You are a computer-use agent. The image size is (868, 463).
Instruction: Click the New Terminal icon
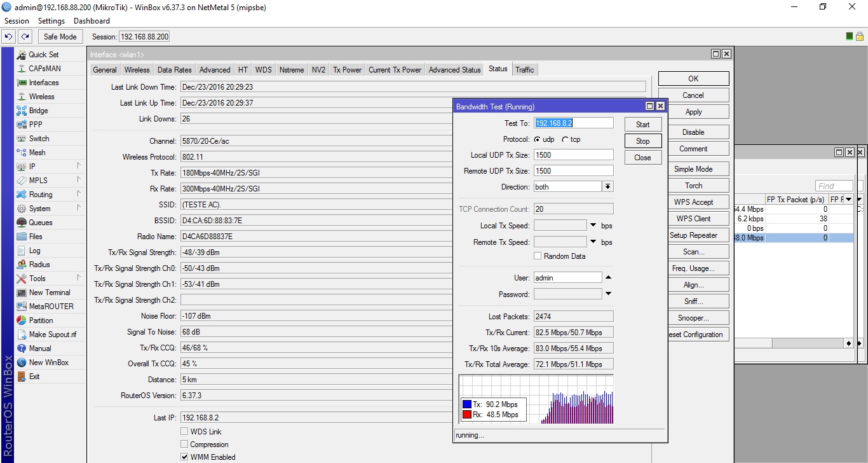(22, 293)
